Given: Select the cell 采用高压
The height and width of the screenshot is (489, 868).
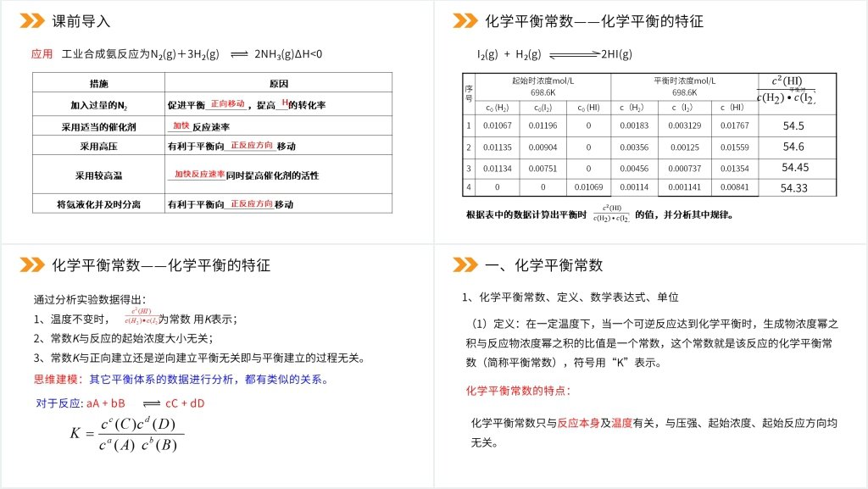Looking at the screenshot, I should 98,146.
